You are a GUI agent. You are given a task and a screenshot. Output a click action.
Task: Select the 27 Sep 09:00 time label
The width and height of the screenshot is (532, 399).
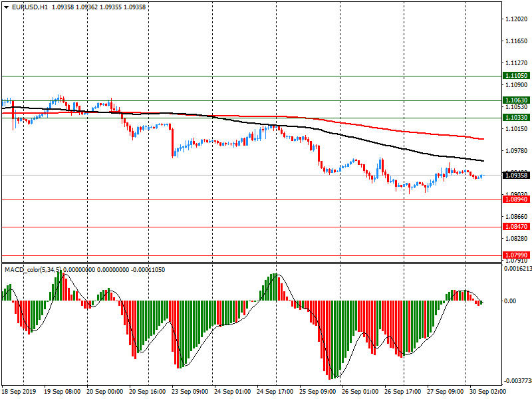tap(445, 391)
